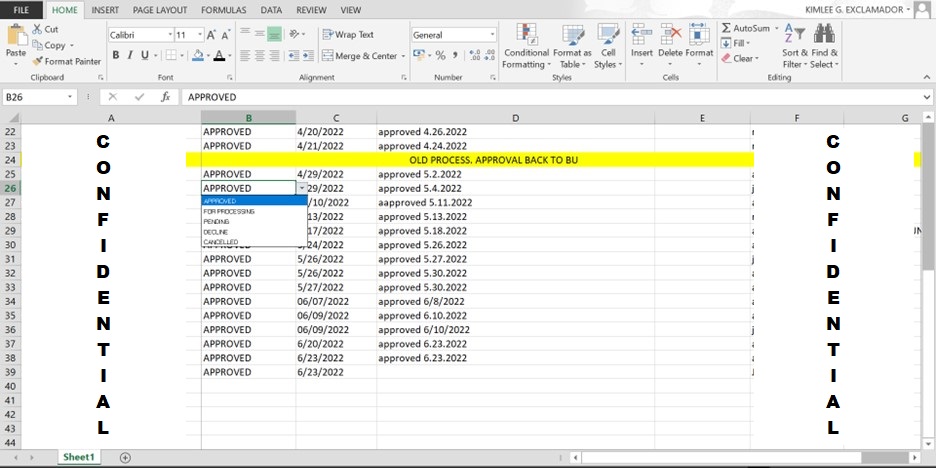Toggle Bold formatting
The image size is (936, 468).
point(115,56)
